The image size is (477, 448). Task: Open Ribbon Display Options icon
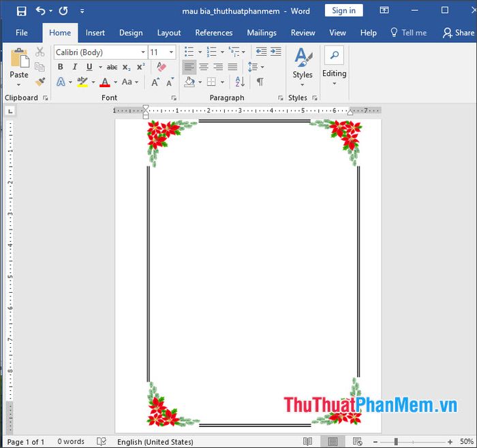pos(384,10)
